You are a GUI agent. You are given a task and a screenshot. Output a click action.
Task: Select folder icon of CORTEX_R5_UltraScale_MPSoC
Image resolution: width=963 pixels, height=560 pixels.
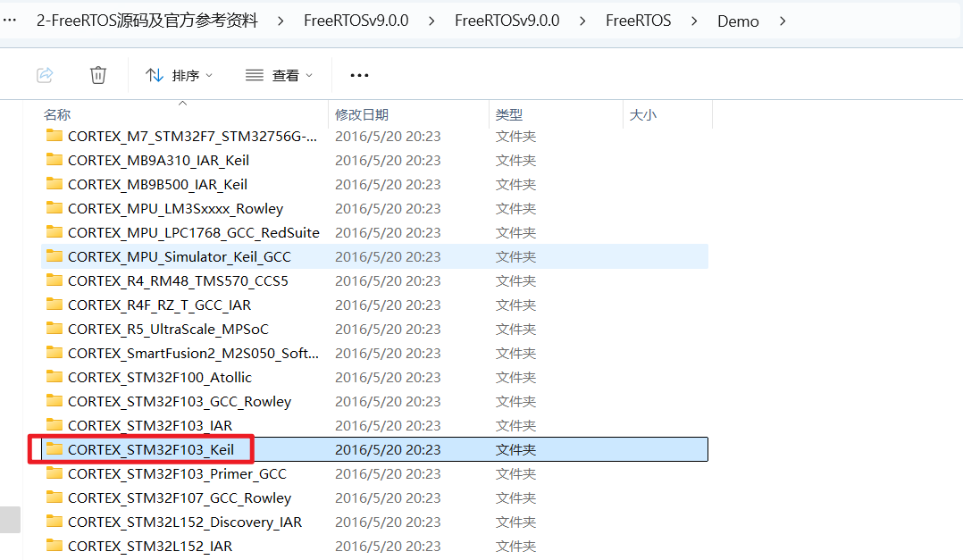click(54, 329)
